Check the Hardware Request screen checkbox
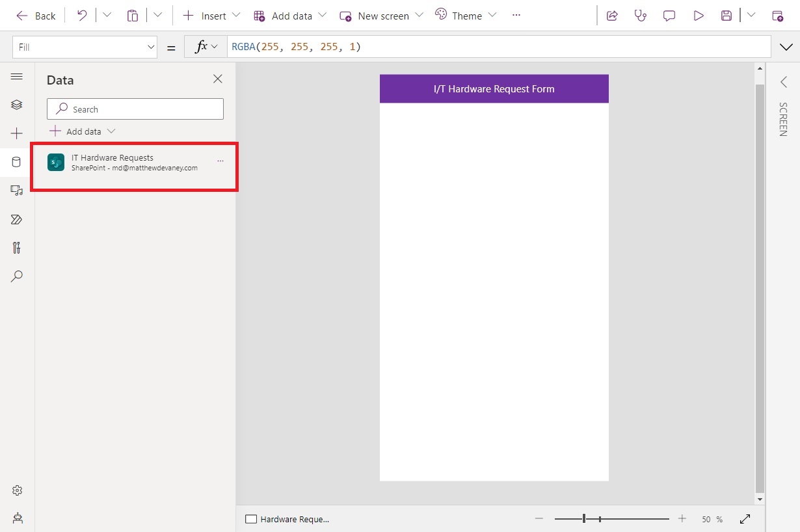Image resolution: width=800 pixels, height=532 pixels. point(250,519)
